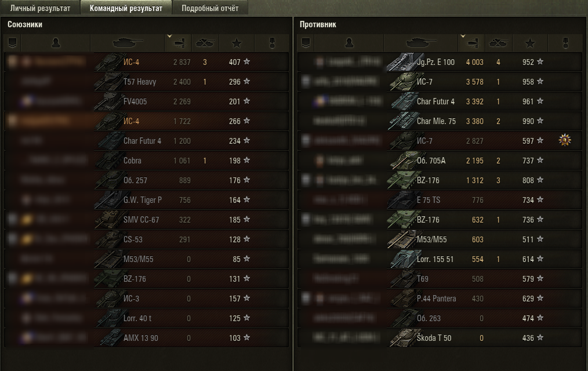Sort allies by experience star icon
Screen dimensions: 588x371
click(x=237, y=43)
